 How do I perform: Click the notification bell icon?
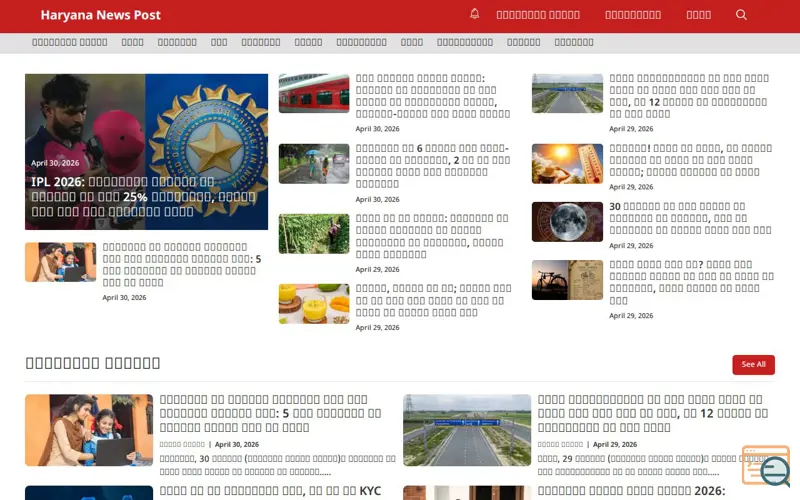point(474,14)
